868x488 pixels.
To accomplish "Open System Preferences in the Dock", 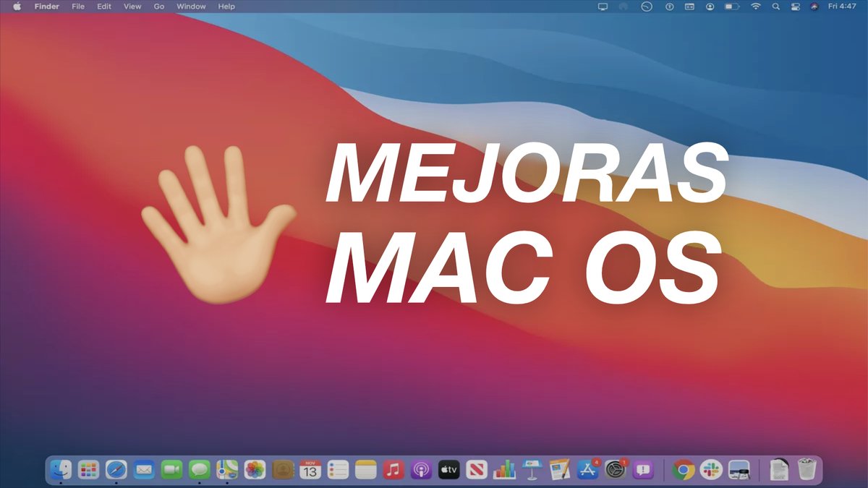I will [x=616, y=470].
